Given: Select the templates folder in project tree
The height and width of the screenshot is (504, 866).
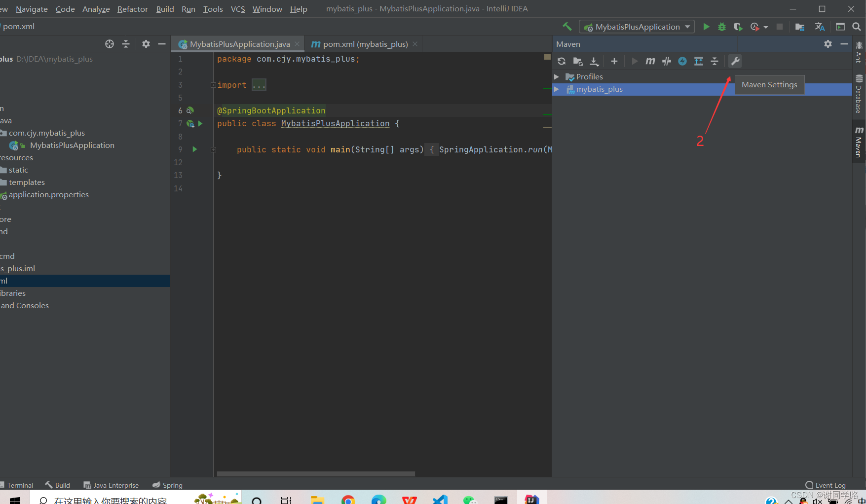Looking at the screenshot, I should [x=27, y=182].
